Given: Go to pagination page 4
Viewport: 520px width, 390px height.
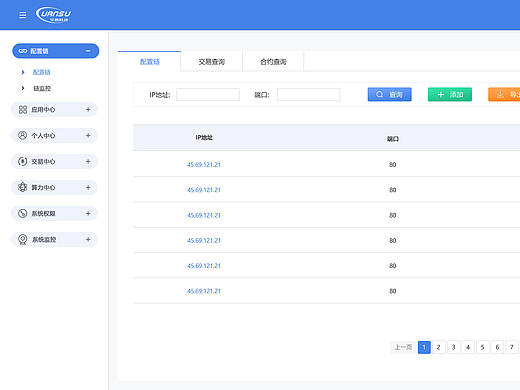Looking at the screenshot, I should [x=468, y=347].
